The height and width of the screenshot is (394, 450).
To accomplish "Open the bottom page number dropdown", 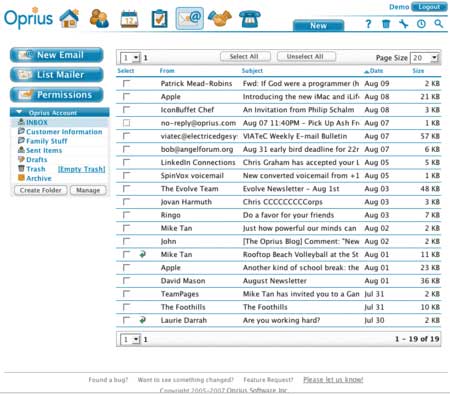I will click(130, 340).
